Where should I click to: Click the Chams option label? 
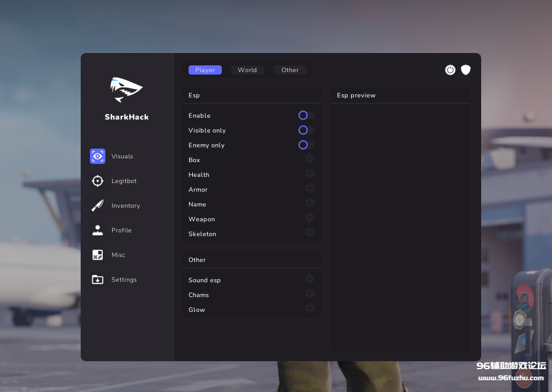(198, 295)
